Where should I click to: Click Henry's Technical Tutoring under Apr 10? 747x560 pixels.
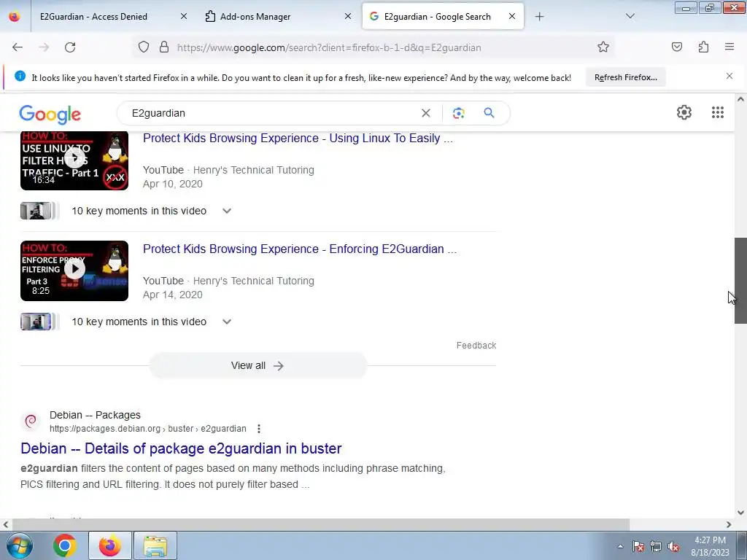pos(253,170)
